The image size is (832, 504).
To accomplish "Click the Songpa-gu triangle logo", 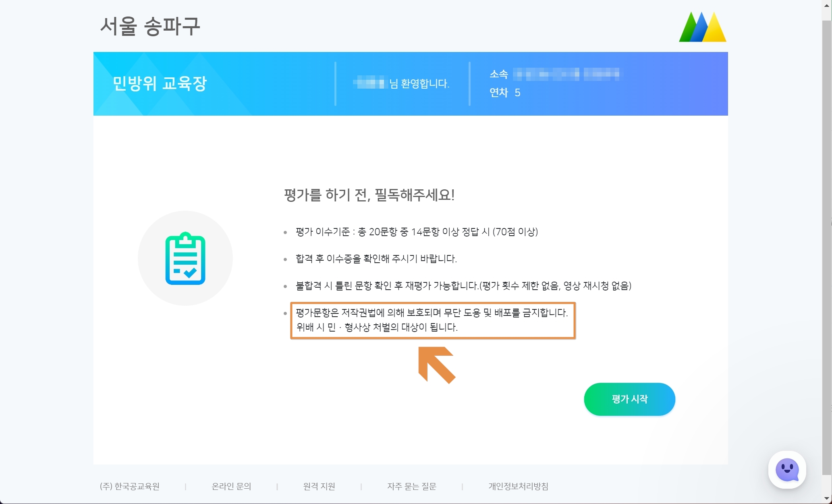I will tap(702, 27).
